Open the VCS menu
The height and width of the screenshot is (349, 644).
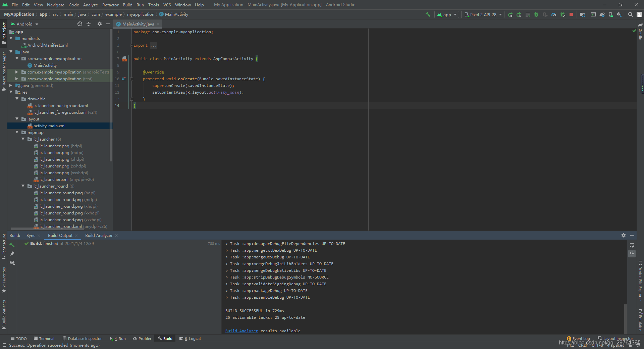pyautogui.click(x=167, y=5)
